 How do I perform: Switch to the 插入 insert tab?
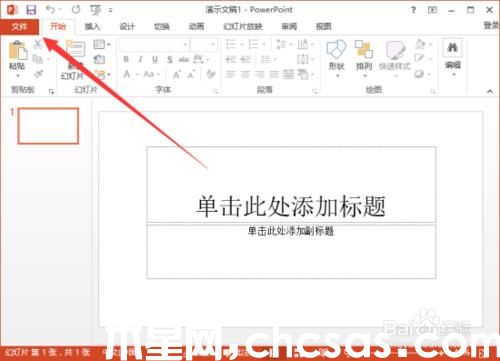coord(92,26)
